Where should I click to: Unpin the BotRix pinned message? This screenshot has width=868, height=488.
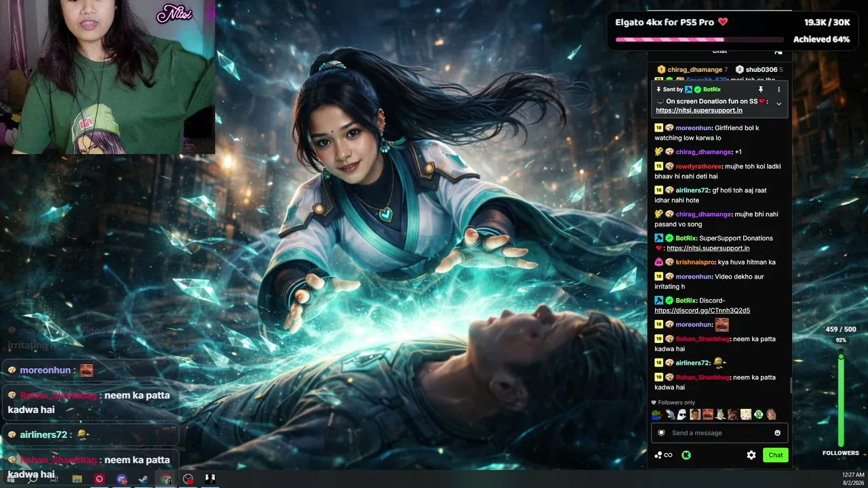pos(761,89)
